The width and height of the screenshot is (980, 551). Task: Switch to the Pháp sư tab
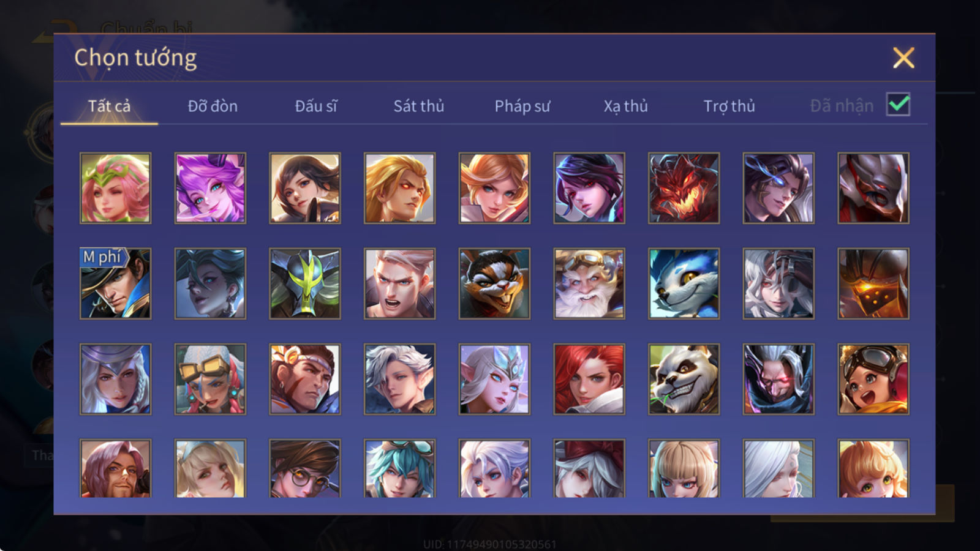click(x=522, y=106)
